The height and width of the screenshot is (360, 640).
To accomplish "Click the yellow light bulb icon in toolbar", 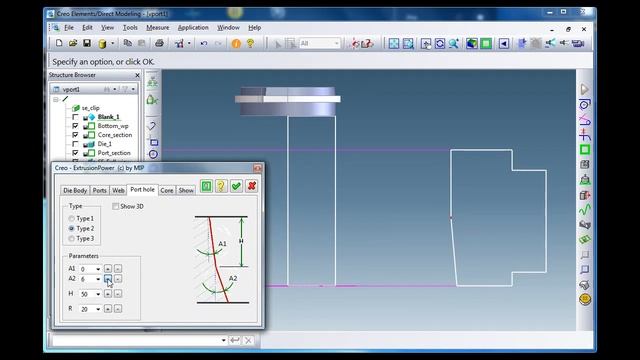I will coord(250,43).
